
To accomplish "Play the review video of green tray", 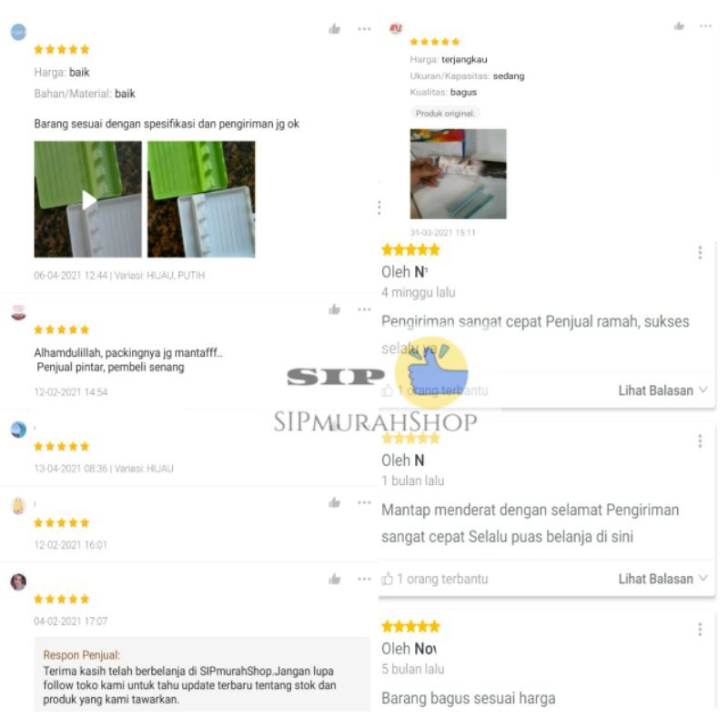I will click(87, 199).
